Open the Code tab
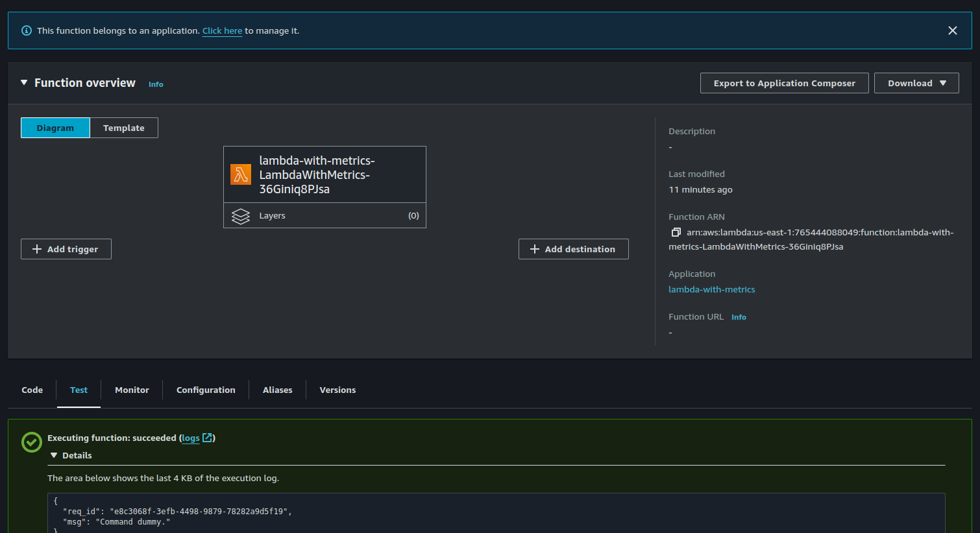 pos(32,390)
